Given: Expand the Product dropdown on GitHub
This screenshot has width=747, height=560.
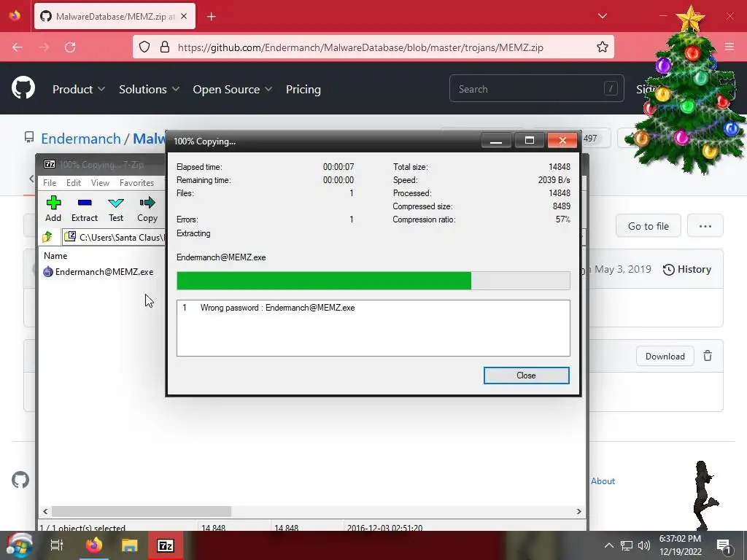Looking at the screenshot, I should tap(79, 89).
